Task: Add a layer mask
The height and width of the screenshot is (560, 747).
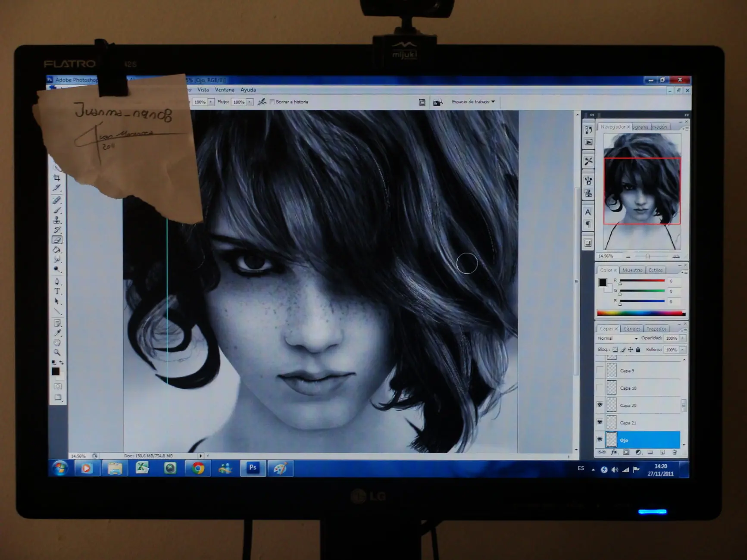Action: pos(626,452)
